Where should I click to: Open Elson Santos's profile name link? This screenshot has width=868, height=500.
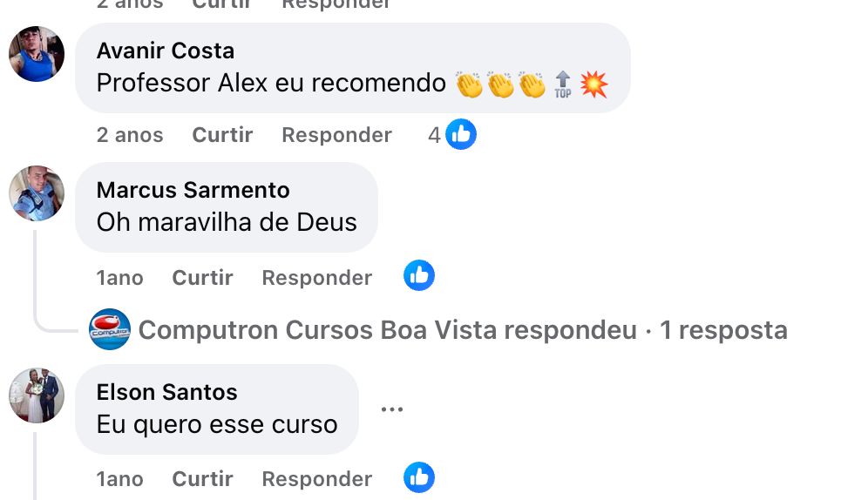[166, 392]
